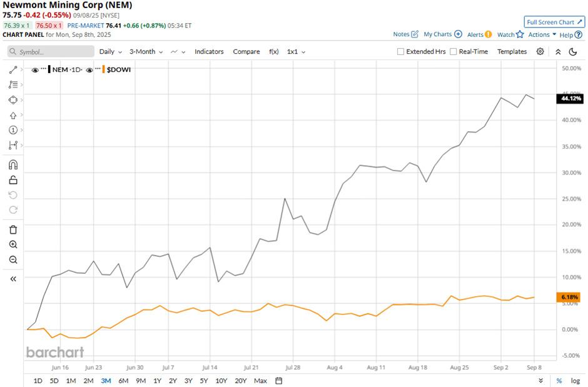Click the black NEM color marker
Viewport: 588px width, 387px height.
tap(49, 69)
